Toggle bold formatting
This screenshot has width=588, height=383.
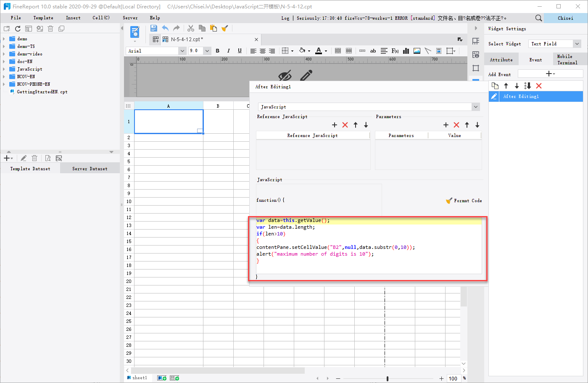tap(217, 50)
